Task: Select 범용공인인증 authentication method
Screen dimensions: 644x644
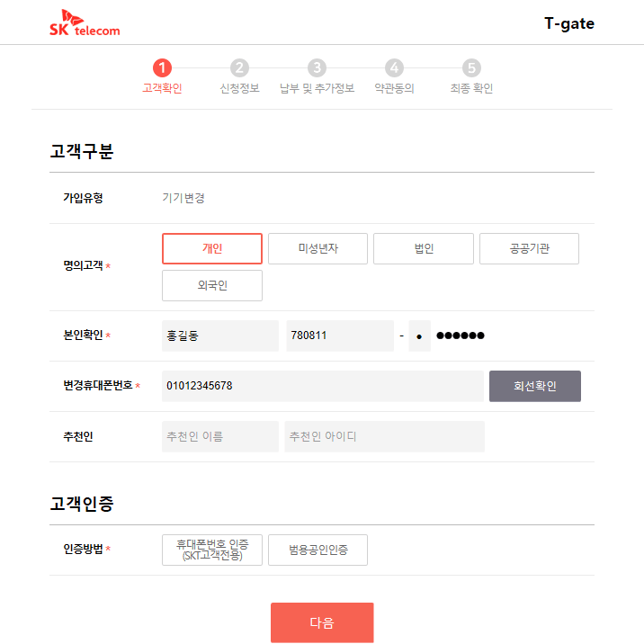Action: (x=318, y=550)
